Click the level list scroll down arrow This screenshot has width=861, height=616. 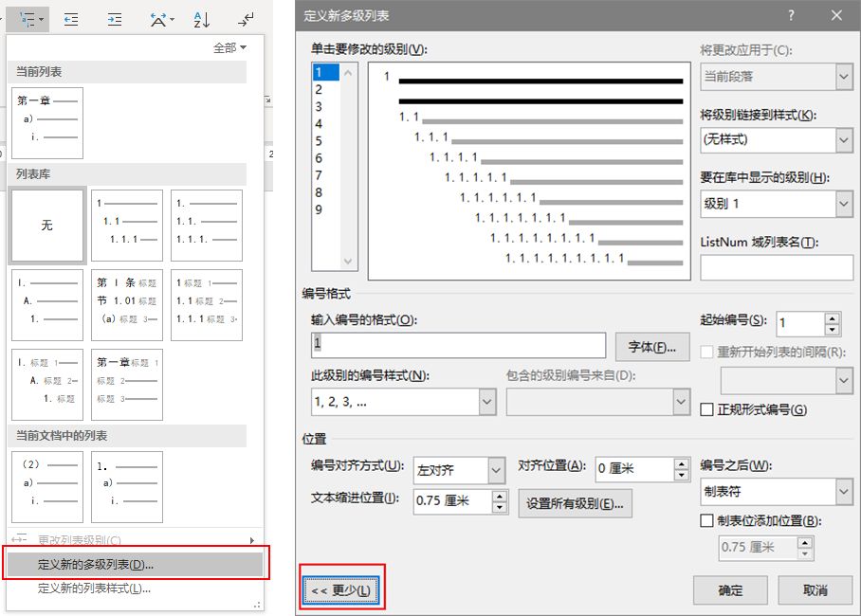click(348, 262)
